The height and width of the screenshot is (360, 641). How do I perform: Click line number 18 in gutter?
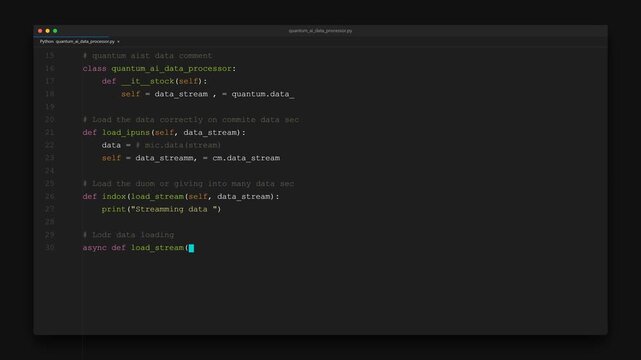tap(49, 94)
